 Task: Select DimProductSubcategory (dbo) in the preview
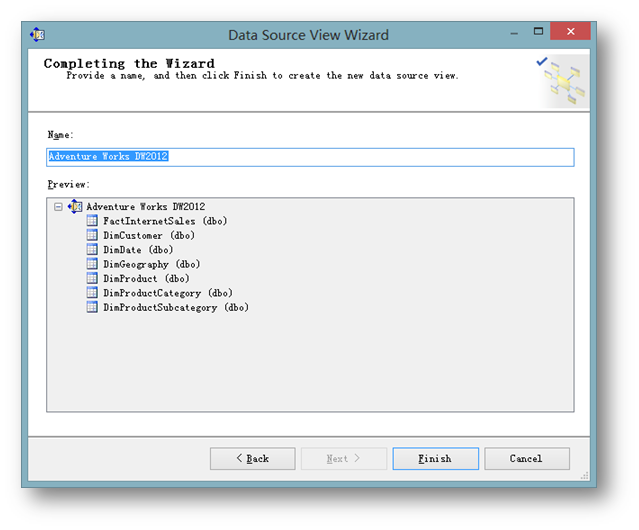[x=175, y=308]
